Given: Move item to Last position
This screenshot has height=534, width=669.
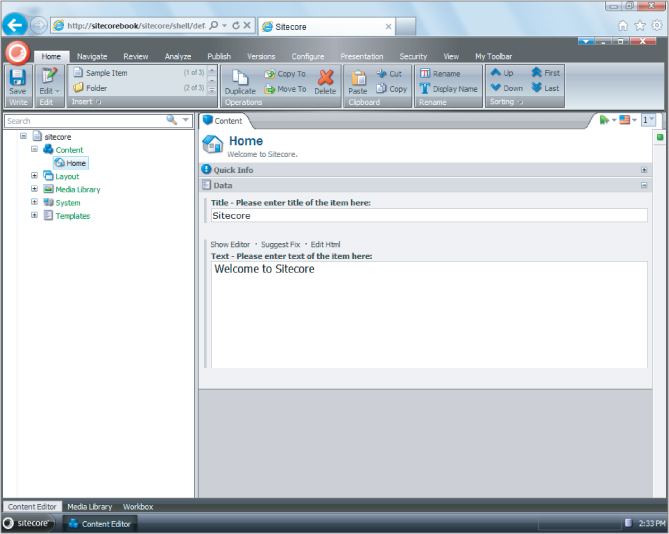Looking at the screenshot, I should [537, 88].
